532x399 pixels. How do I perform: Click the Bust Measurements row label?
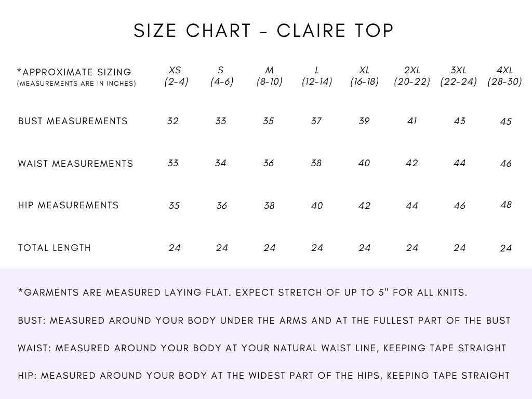[73, 121]
